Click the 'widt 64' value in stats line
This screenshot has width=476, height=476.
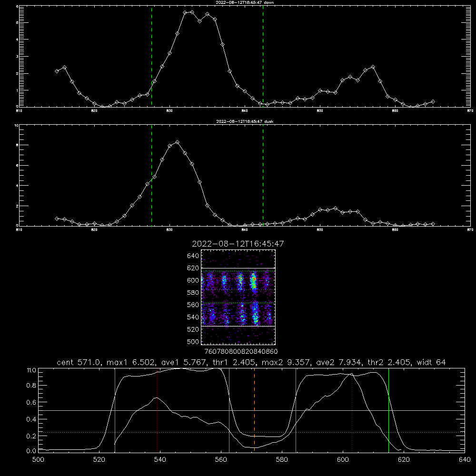click(x=431, y=362)
